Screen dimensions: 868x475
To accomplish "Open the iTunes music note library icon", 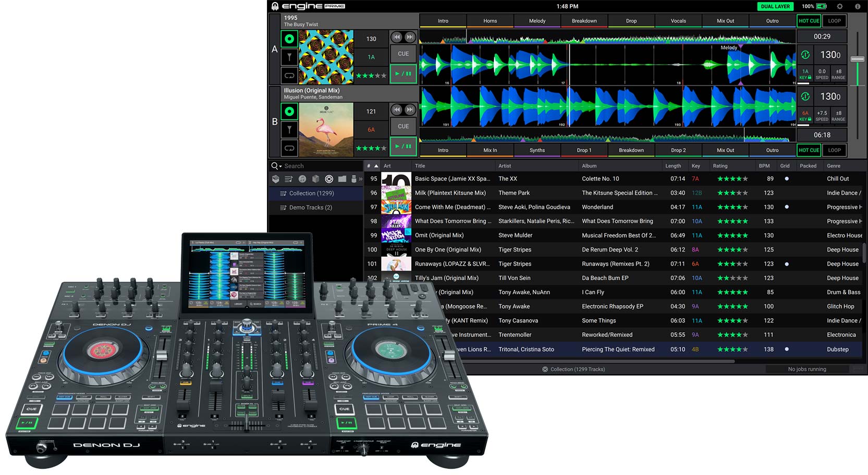I will coord(302,179).
